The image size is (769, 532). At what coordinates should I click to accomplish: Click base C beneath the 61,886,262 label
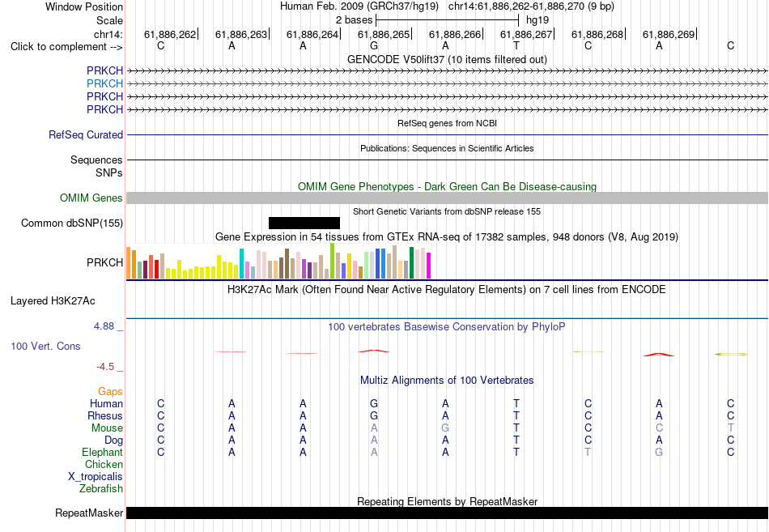pyautogui.click(x=160, y=45)
